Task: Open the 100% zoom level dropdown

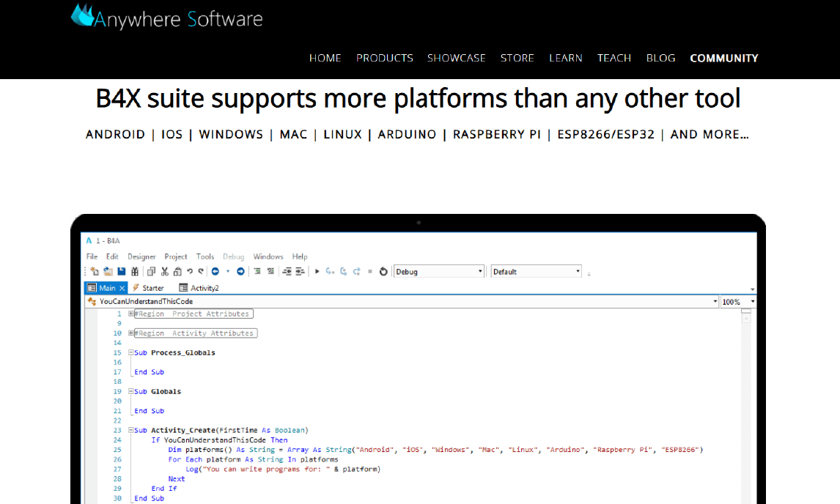Action: [x=737, y=302]
